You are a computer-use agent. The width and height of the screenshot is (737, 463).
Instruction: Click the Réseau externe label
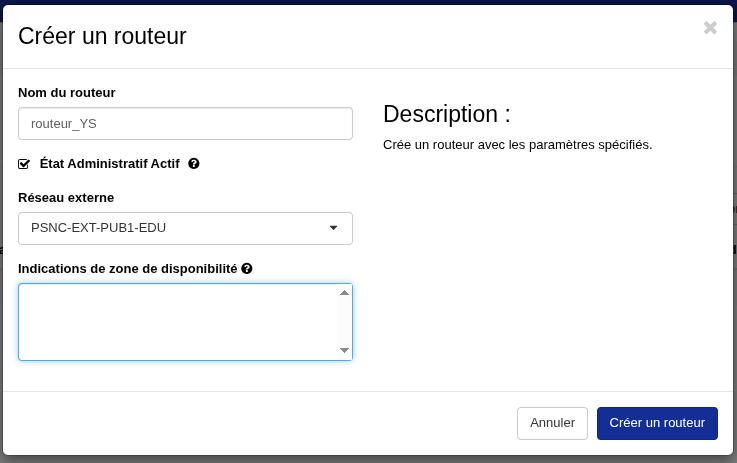(x=66, y=197)
